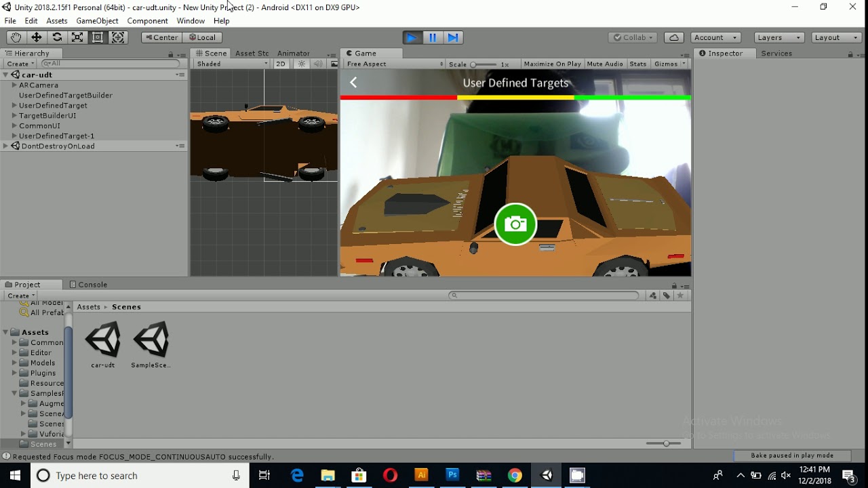Open the File menu
Screen dimensions: 868x488
pos(10,21)
